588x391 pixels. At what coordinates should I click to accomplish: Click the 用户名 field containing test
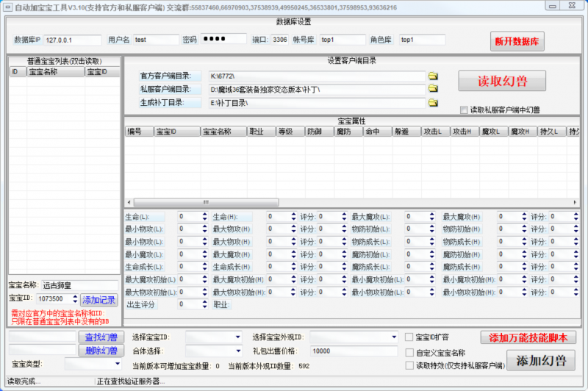click(156, 40)
